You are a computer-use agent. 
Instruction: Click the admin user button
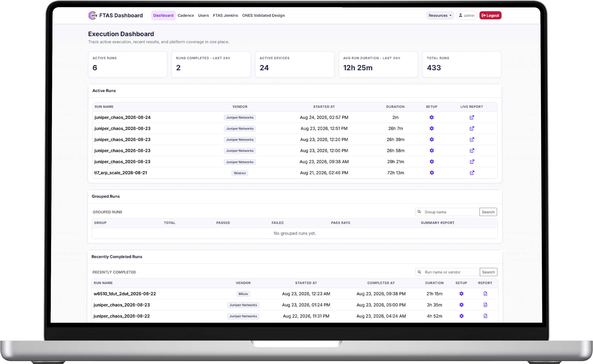[x=466, y=16]
